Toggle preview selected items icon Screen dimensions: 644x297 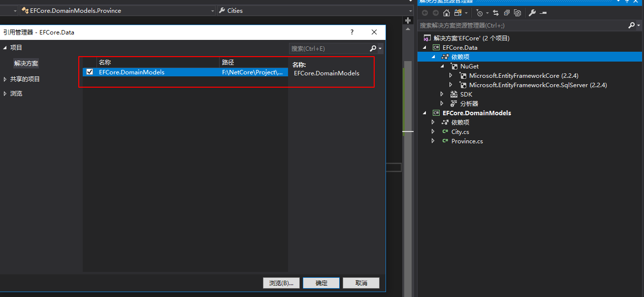point(543,13)
